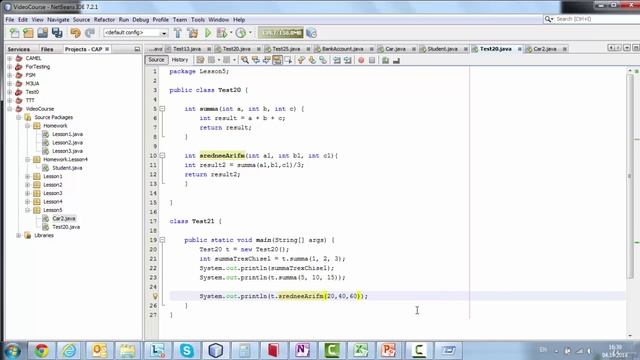Screen dimensions: 640x360
Task: Click the sredneeArifm method name on line 10
Action: [222, 156]
